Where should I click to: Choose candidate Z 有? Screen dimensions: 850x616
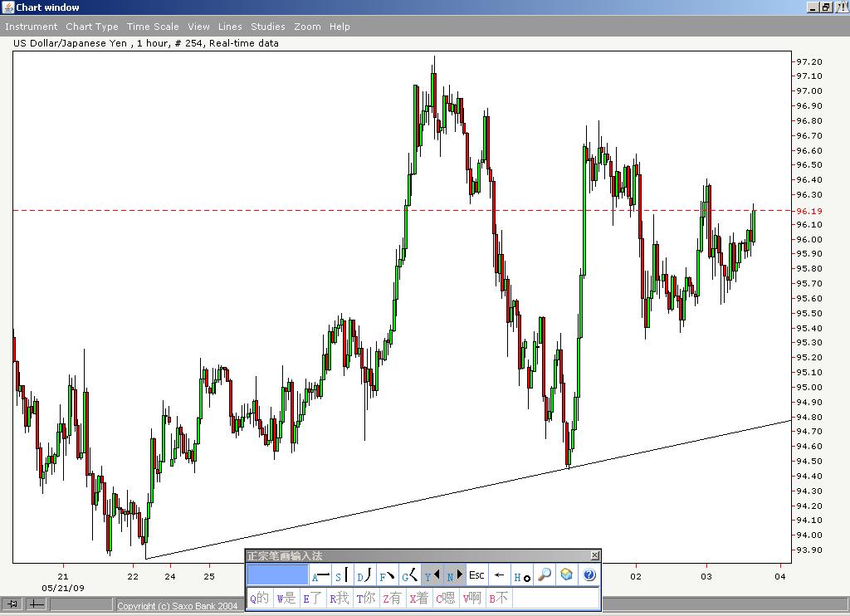pos(393,598)
